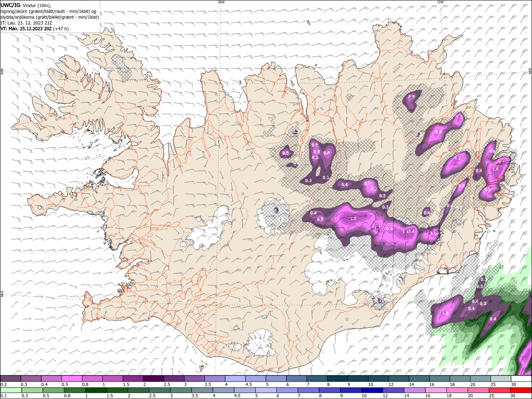Viewport: 532px width, 399px height.
Task: Click the '1.0' snowfall value on the map
Action: click(x=433, y=234)
